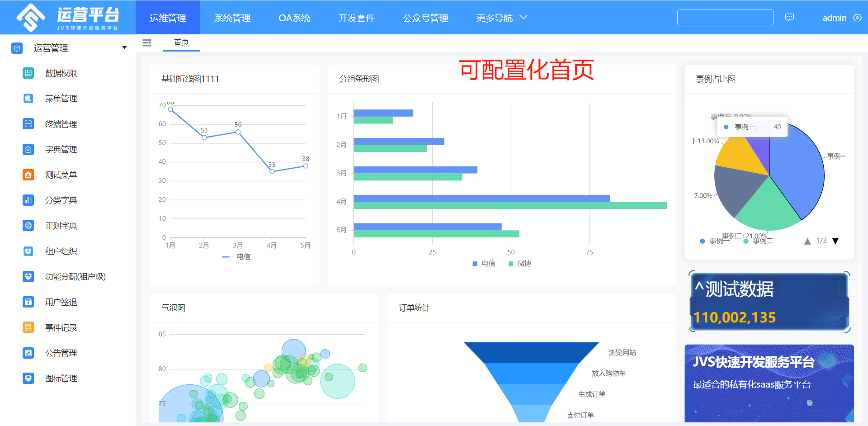Go to next pie legend page arrow
This screenshot has height=426, width=868.
point(835,241)
